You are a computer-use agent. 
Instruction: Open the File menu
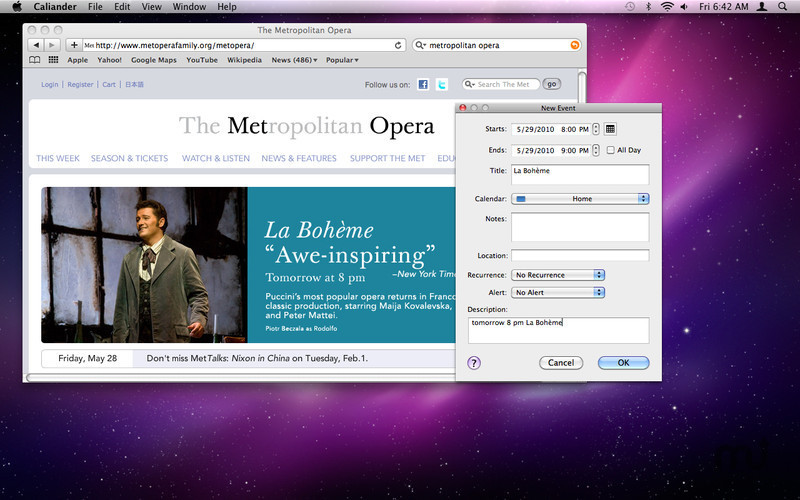[95, 7]
